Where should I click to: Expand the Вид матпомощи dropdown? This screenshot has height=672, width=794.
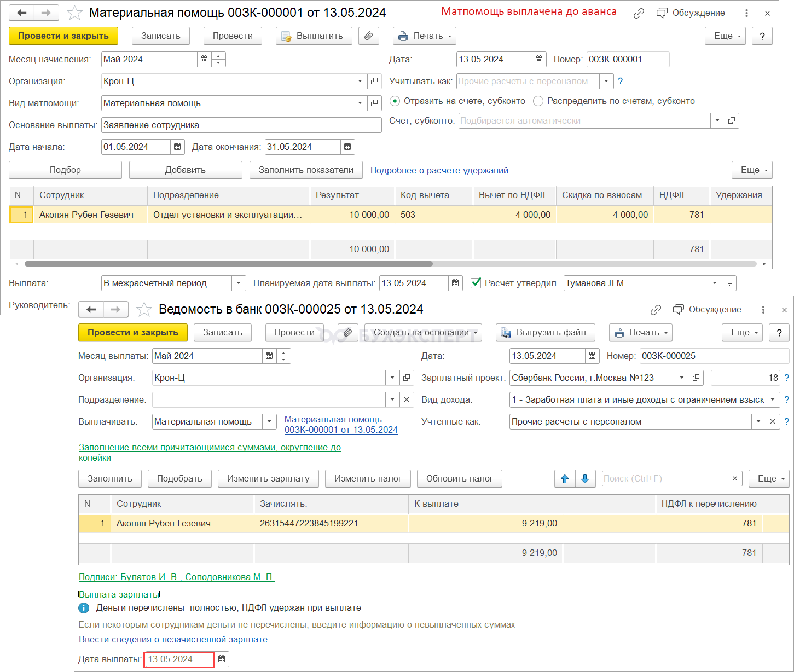[x=360, y=103]
